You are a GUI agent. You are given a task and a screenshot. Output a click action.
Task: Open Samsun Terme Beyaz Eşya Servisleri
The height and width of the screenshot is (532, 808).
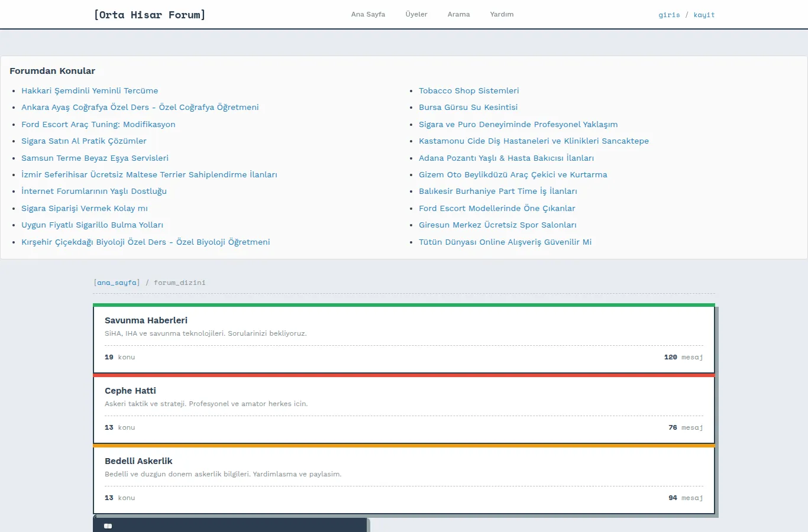95,158
